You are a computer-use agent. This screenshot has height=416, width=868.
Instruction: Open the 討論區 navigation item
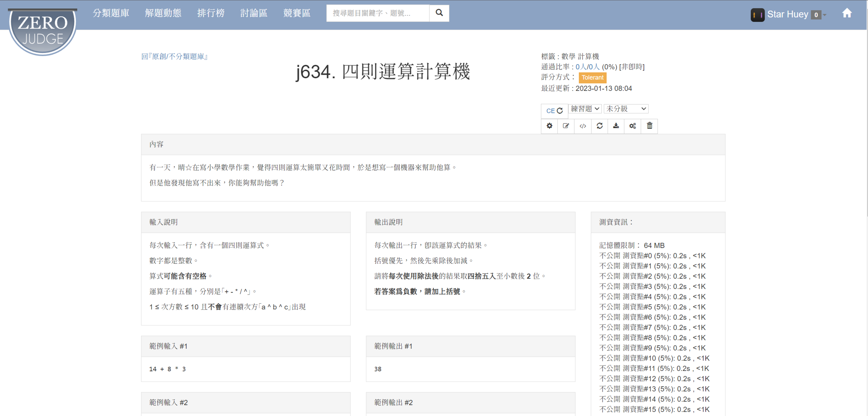254,13
